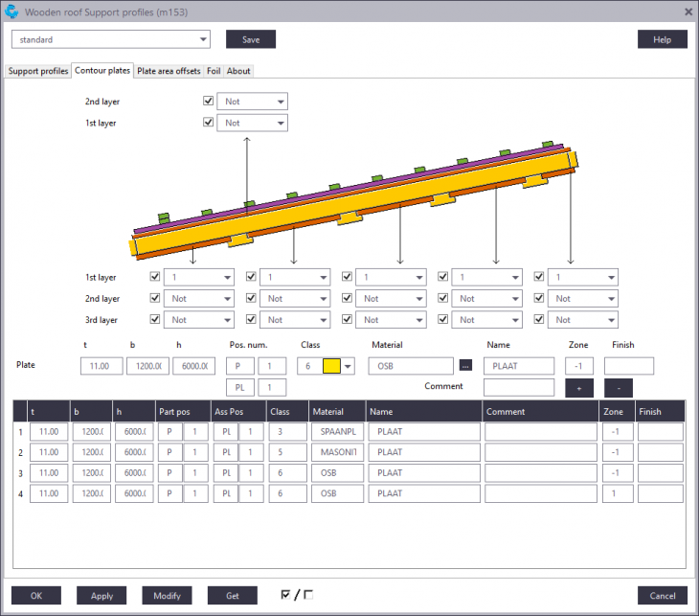Click the uncheck-all checkboxes icon at bottom
The width and height of the screenshot is (699, 616).
pyautogui.click(x=308, y=595)
